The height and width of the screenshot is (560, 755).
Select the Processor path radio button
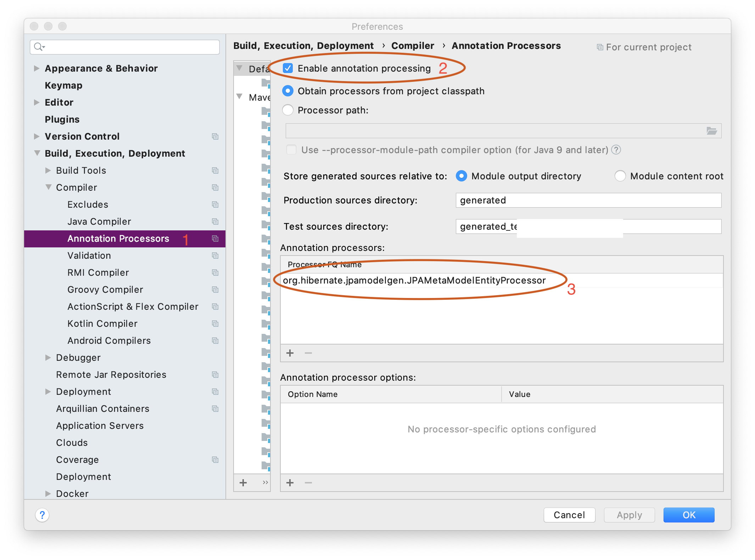(x=288, y=110)
